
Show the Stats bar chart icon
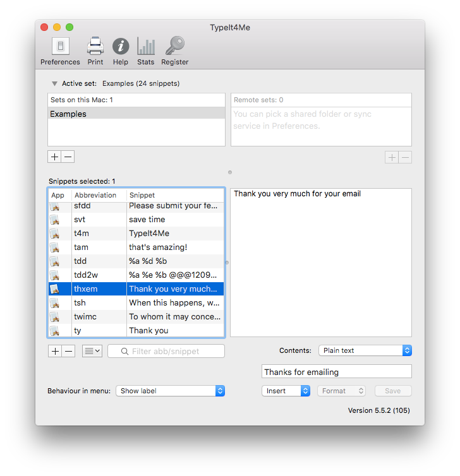[x=146, y=46]
